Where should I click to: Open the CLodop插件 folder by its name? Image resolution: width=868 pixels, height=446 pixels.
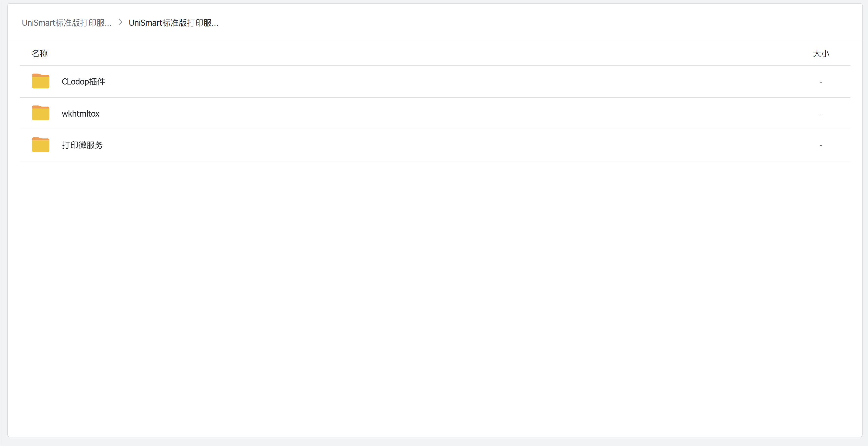[83, 82]
